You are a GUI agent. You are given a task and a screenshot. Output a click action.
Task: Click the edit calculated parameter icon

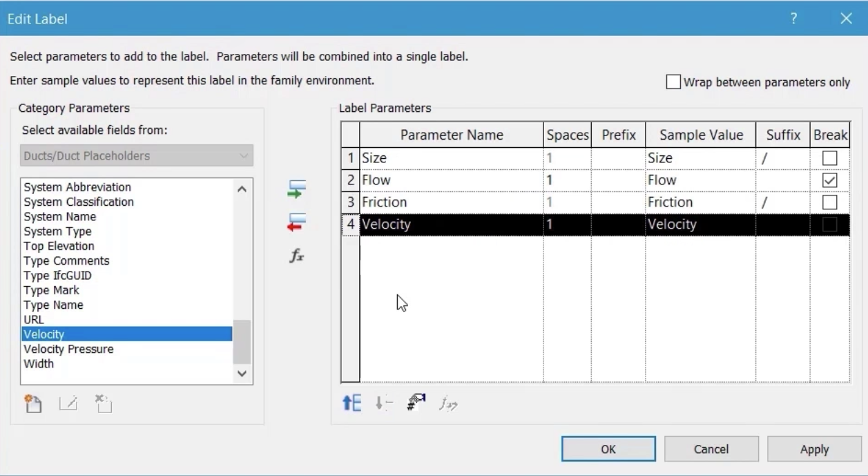pyautogui.click(x=449, y=404)
